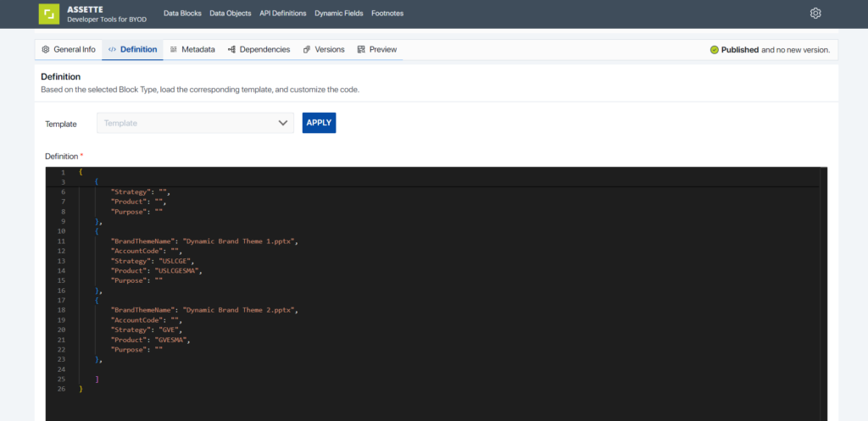
Task: Open the settings gear icon
Action: [x=815, y=14]
